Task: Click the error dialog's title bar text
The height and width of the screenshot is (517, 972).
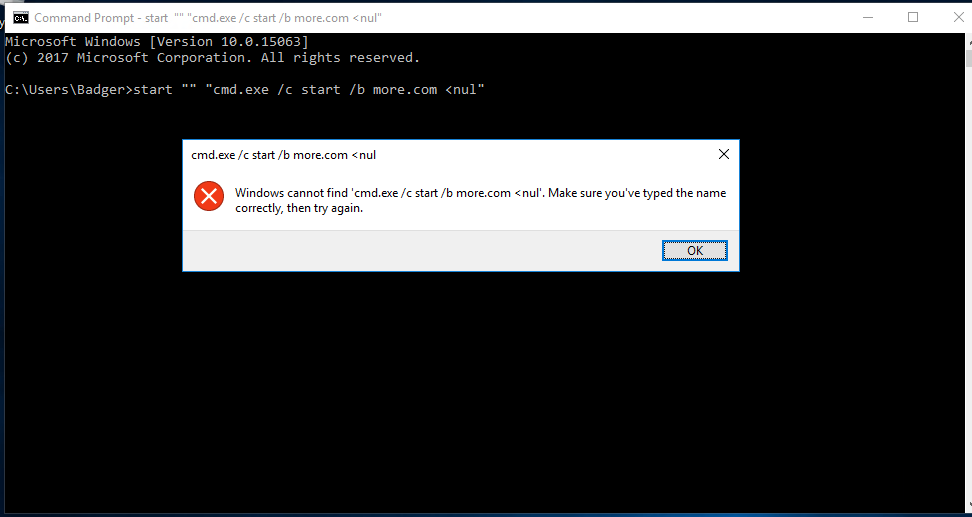Action: point(283,155)
